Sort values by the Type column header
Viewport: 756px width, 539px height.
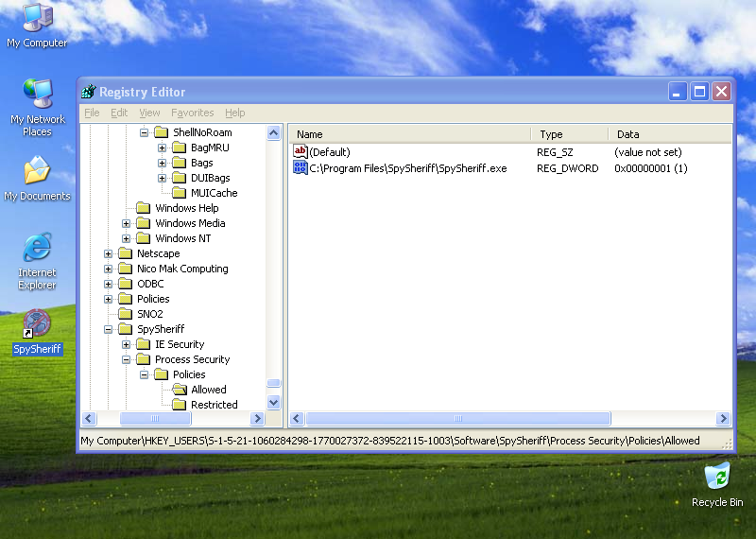click(x=570, y=134)
